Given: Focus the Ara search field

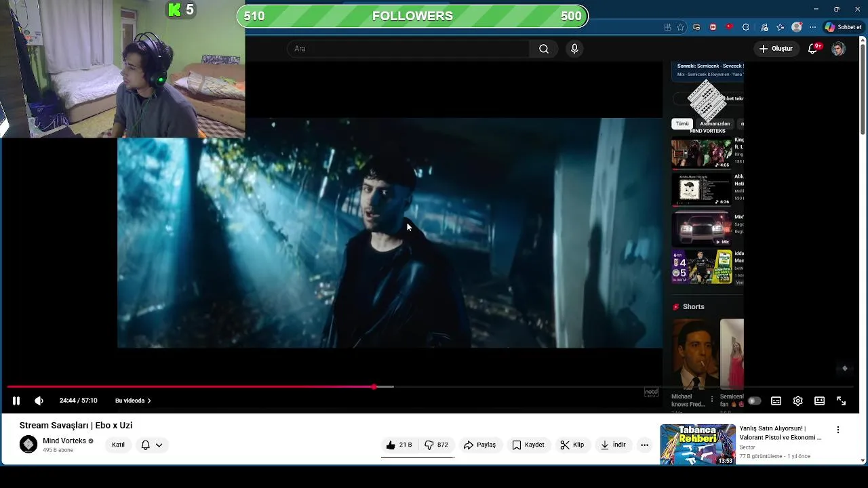Looking at the screenshot, I should 409,49.
